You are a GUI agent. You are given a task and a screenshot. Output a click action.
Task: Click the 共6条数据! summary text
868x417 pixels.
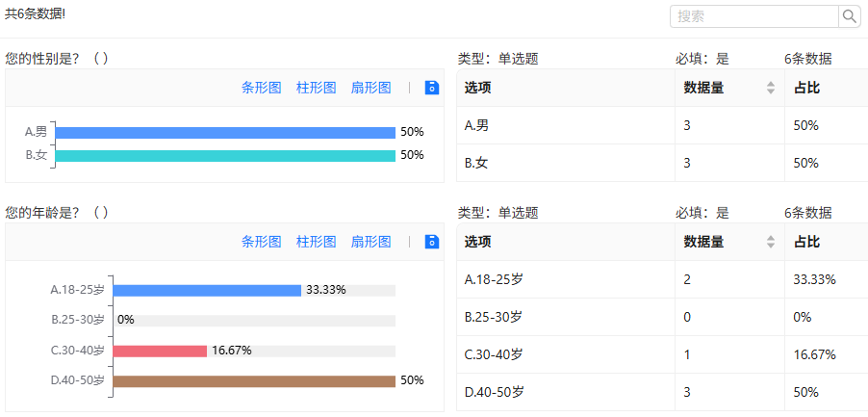(x=35, y=14)
